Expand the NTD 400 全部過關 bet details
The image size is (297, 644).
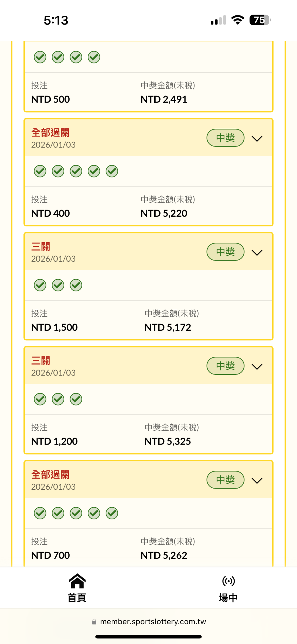tap(257, 138)
